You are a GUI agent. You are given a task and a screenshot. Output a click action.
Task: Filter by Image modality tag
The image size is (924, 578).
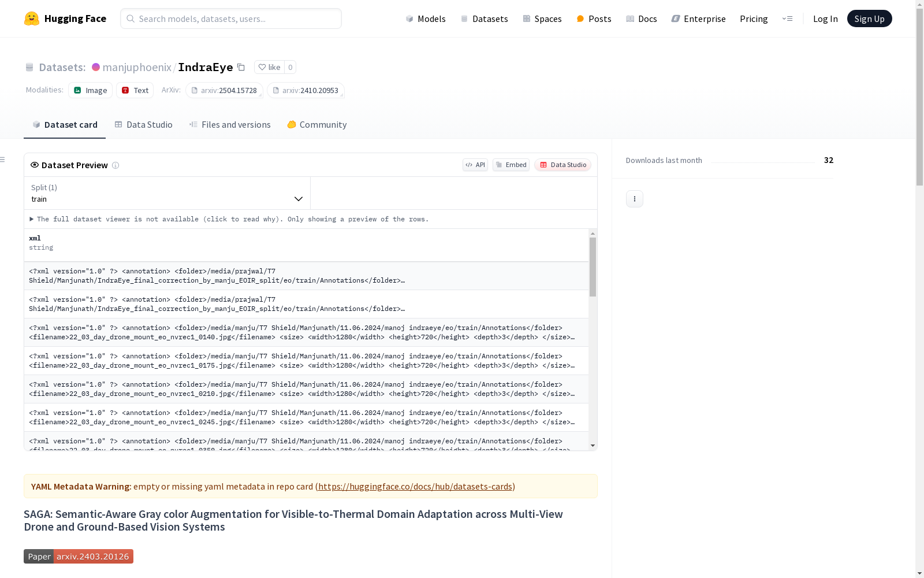91,90
